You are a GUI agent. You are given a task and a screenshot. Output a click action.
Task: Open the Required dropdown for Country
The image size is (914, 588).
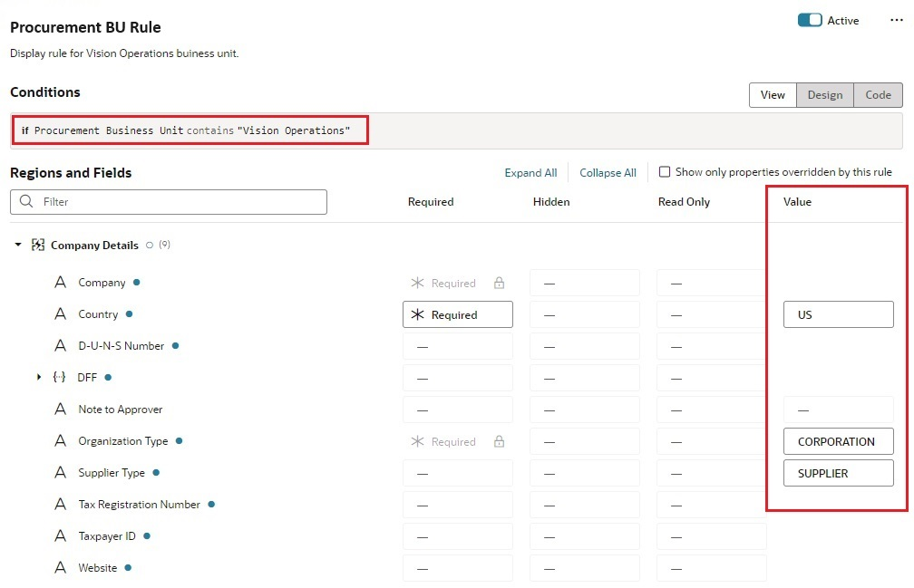click(x=458, y=314)
